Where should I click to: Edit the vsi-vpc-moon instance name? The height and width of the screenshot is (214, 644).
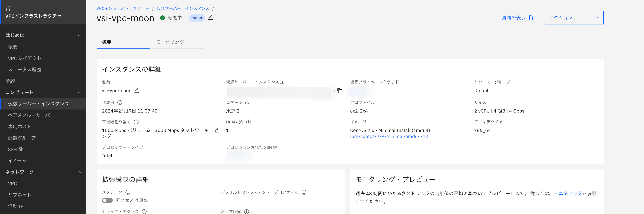coord(137,91)
